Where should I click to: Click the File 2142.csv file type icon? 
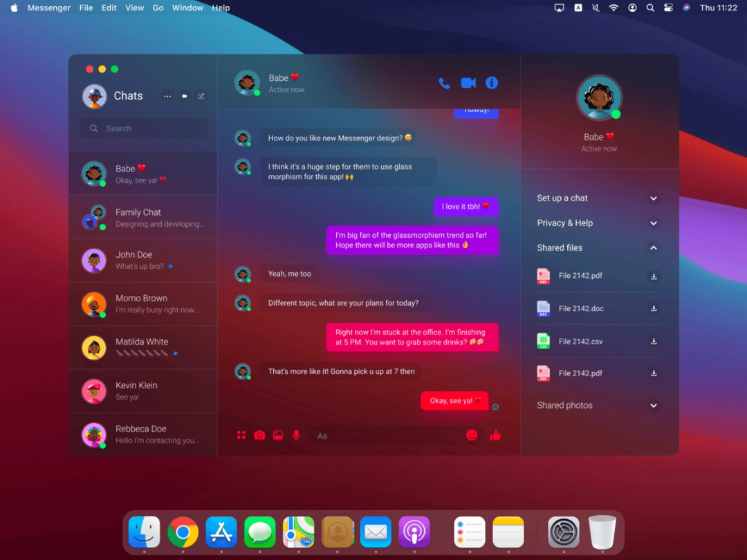point(543,342)
